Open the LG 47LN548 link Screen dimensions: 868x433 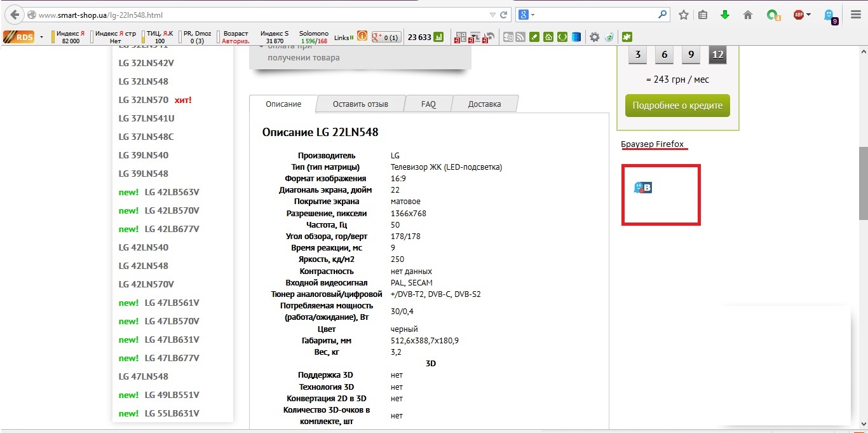pos(144,376)
